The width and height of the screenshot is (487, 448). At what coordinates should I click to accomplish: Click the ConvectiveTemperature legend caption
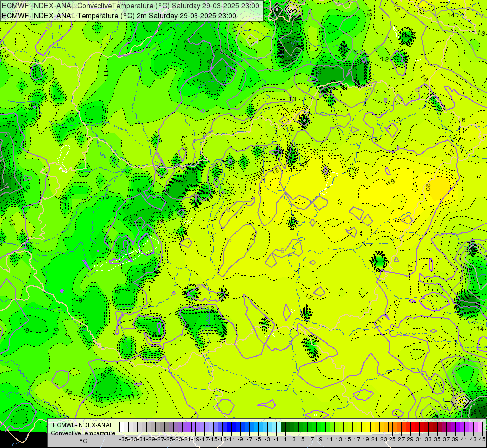[x=83, y=433]
